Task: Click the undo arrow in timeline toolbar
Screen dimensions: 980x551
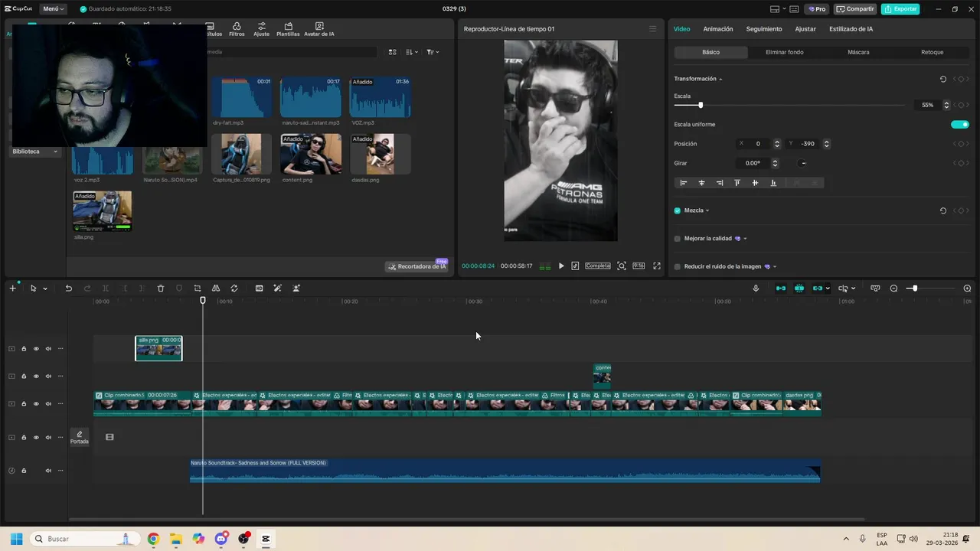Action: point(68,289)
